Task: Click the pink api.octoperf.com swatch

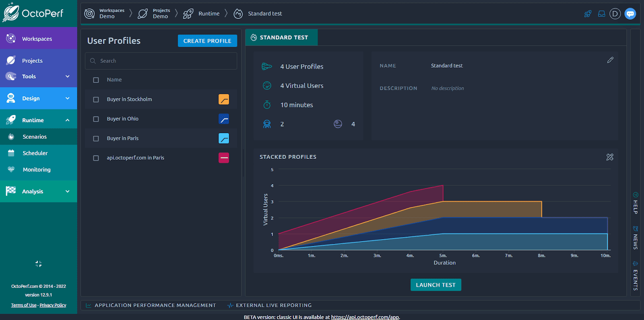Action: (224, 158)
